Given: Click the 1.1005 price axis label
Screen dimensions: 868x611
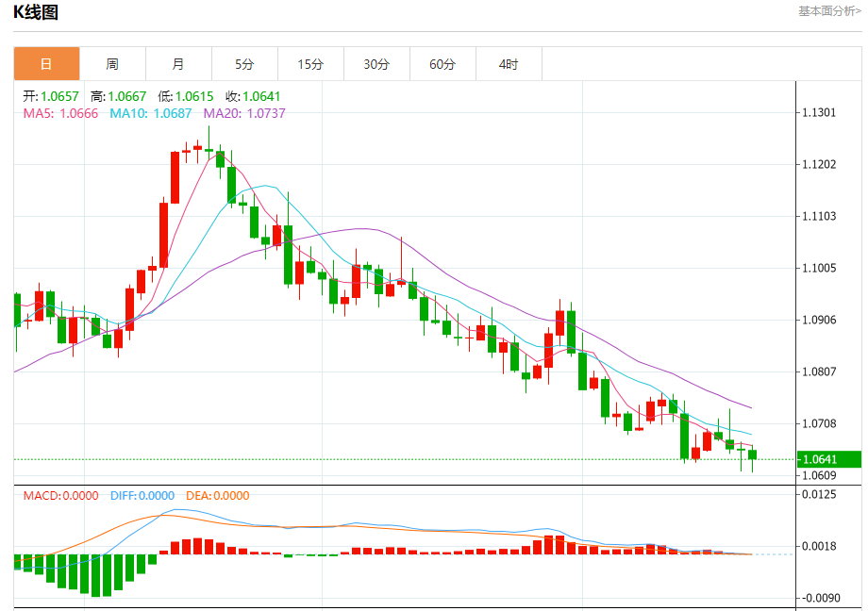Looking at the screenshot, I should click(819, 269).
